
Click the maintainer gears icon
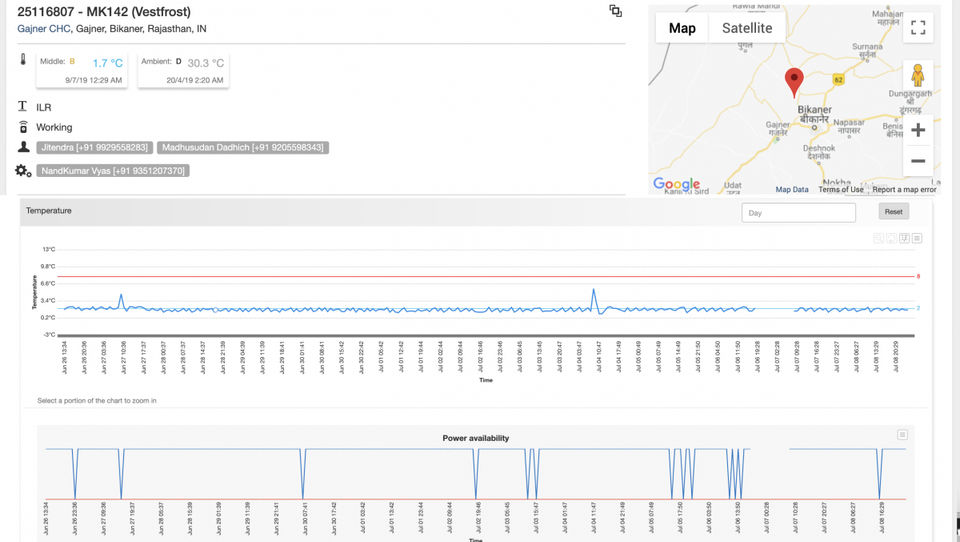point(23,171)
